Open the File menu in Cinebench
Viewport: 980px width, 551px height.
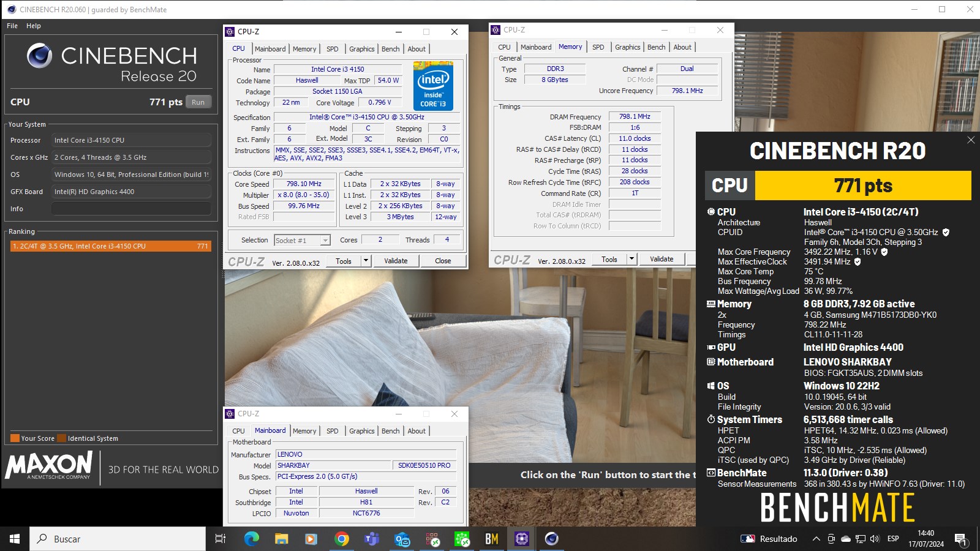[12, 26]
